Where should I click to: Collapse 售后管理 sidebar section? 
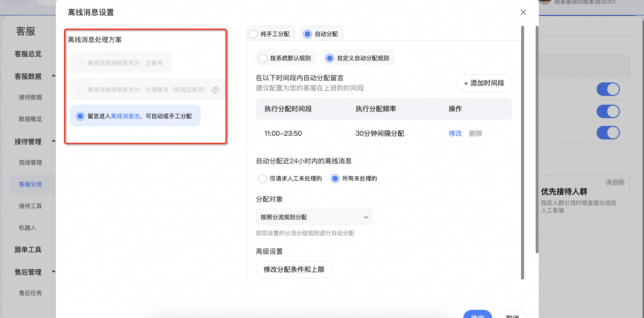tap(53, 272)
